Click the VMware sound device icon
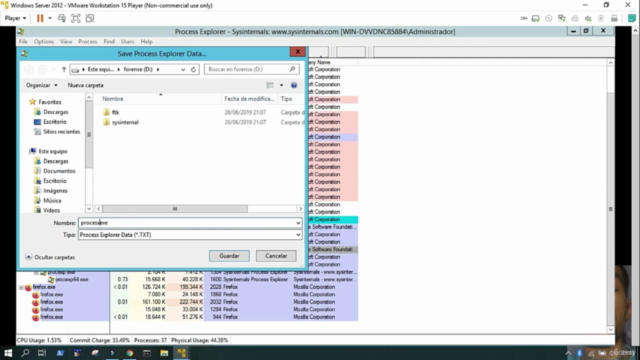640x360 pixels. 588,18
